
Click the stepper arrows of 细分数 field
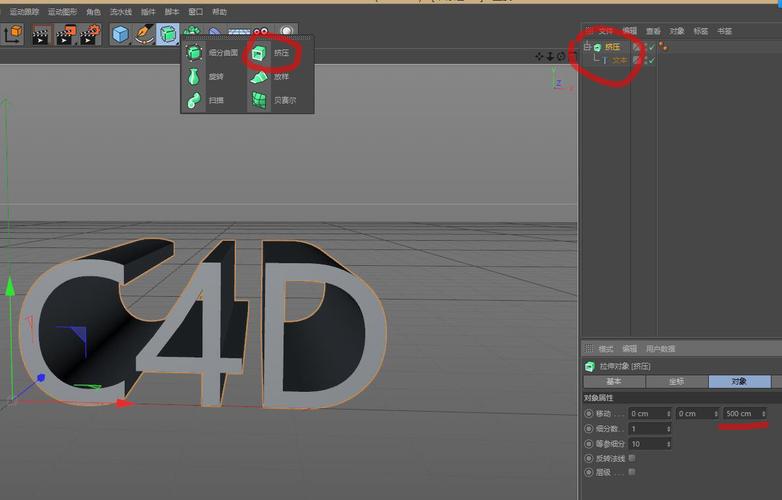pyautogui.click(x=667, y=429)
